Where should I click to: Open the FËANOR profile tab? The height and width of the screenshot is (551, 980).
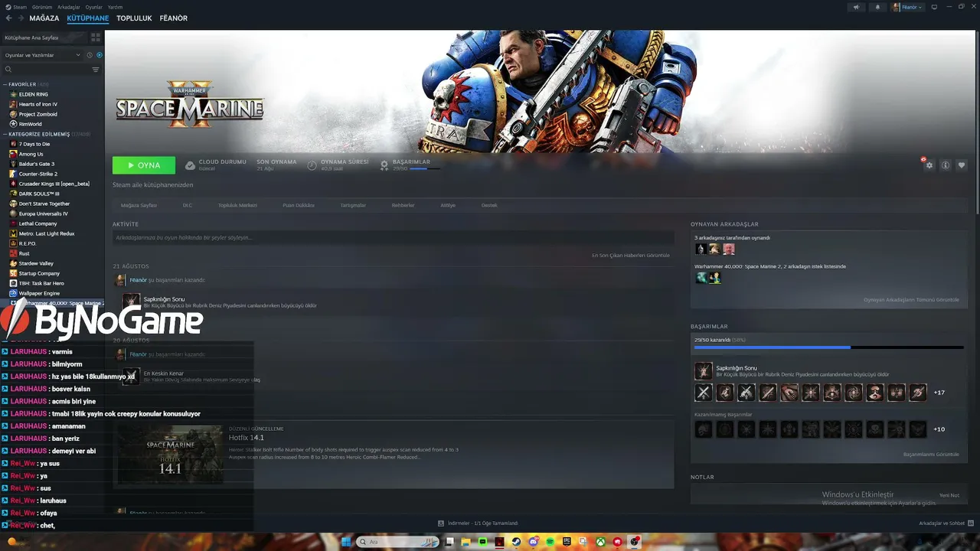coord(174,18)
